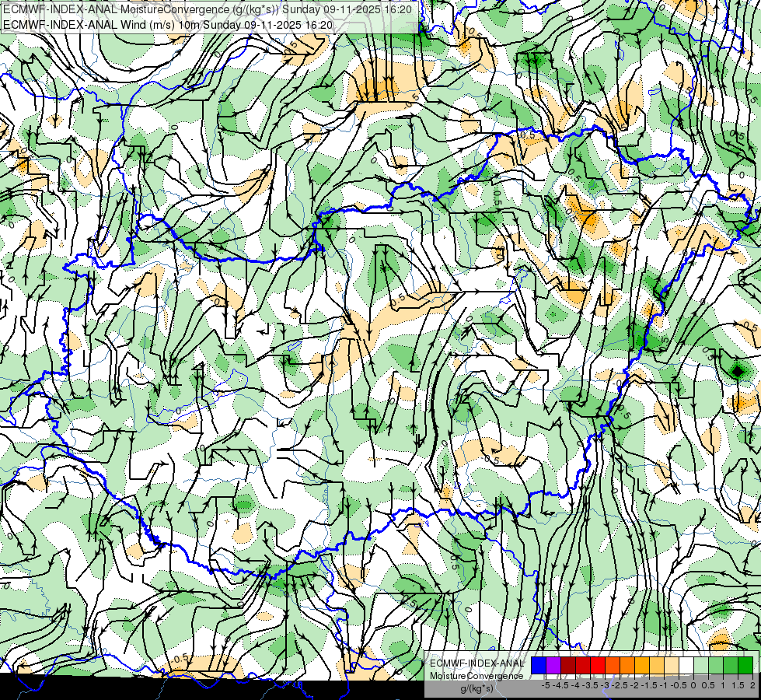
Task: Click the white swatch between -0.5 and 0
Action: 686,666
